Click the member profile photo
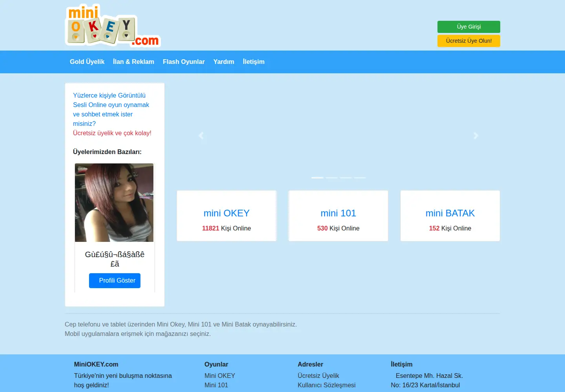 click(x=114, y=203)
